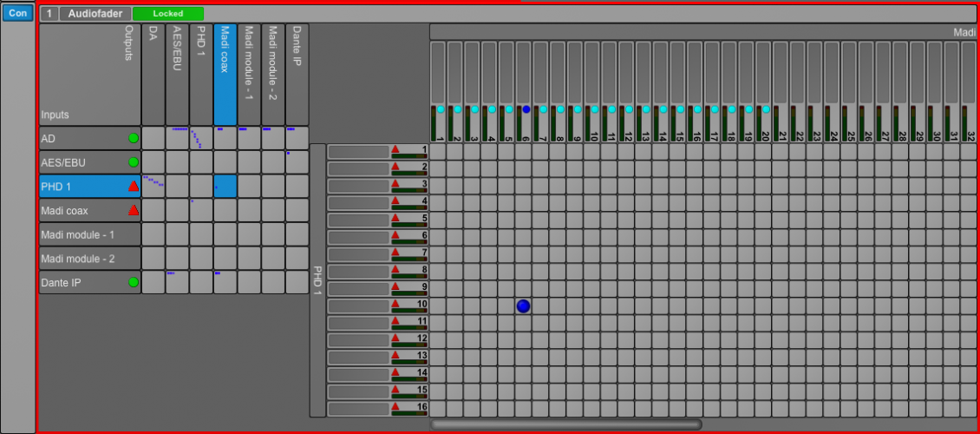Select the AES/EBU output column header
This screenshot has width=980, height=434.
pos(177,75)
